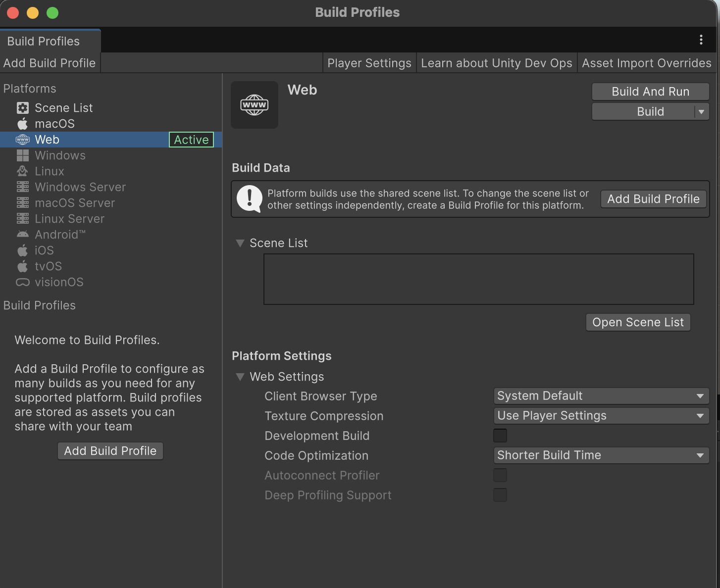Select the macOS Server platform
Screen dimensions: 720x588
point(111,203)
